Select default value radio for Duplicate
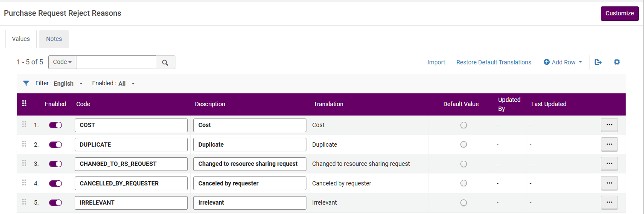Screen dimensions: 644x214 coord(463,145)
